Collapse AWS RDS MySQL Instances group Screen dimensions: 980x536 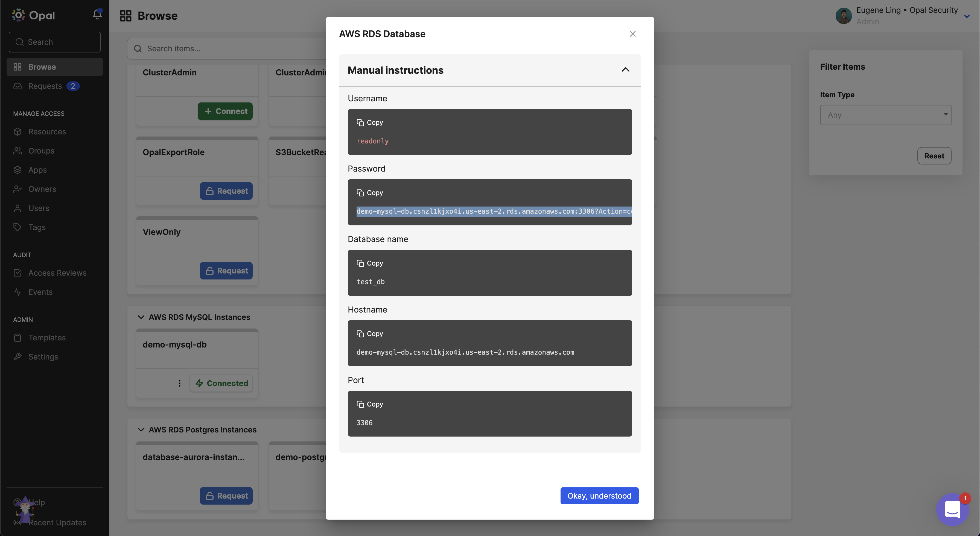[x=141, y=317]
